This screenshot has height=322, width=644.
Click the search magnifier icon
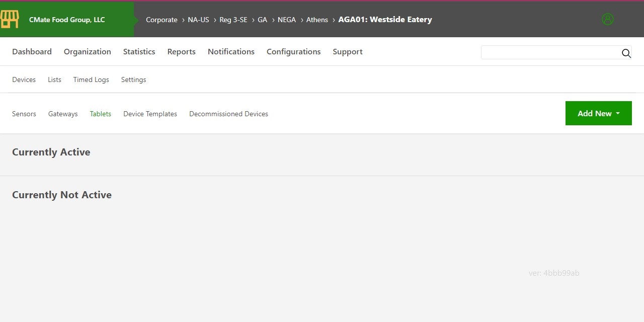click(x=626, y=53)
